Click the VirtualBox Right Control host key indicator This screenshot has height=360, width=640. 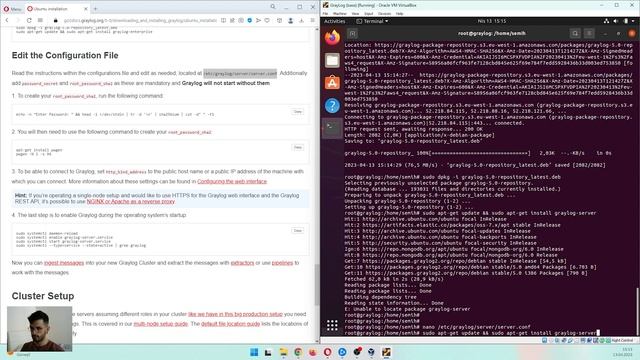(622, 340)
